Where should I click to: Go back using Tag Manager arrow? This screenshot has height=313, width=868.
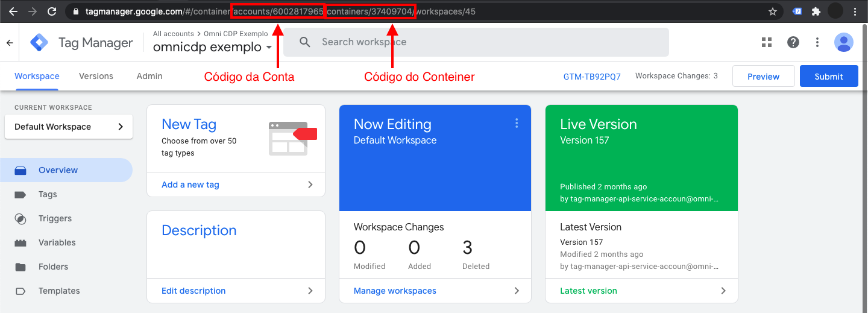click(x=10, y=42)
